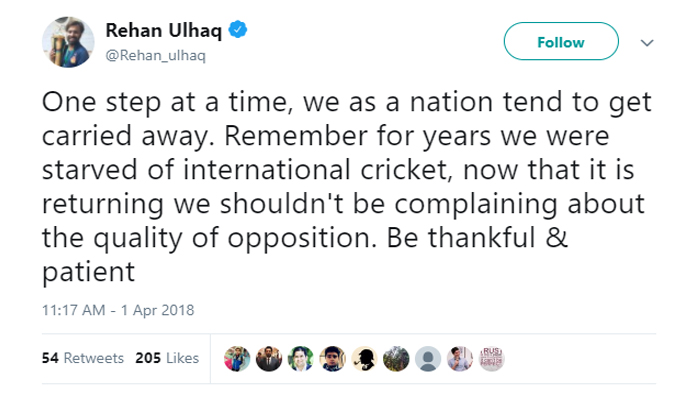Open the trees landscape liker avatar
The width and height of the screenshot is (700, 400).
click(x=396, y=358)
